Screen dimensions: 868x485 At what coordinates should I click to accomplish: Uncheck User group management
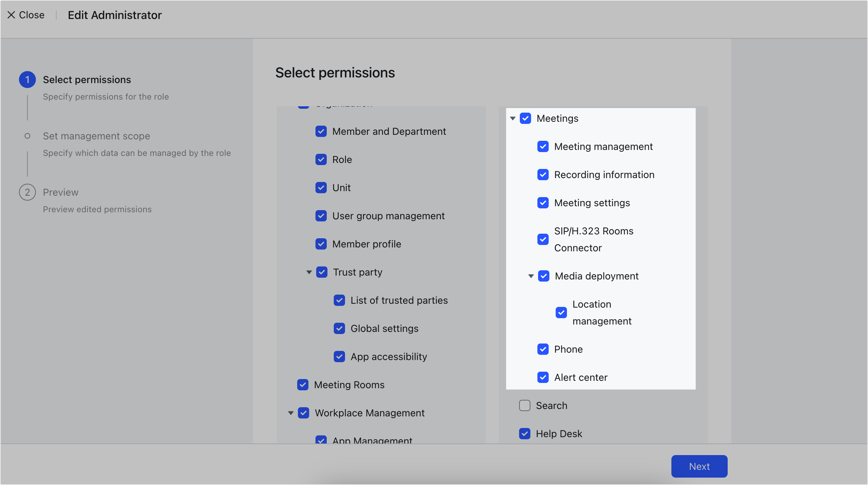pyautogui.click(x=321, y=216)
